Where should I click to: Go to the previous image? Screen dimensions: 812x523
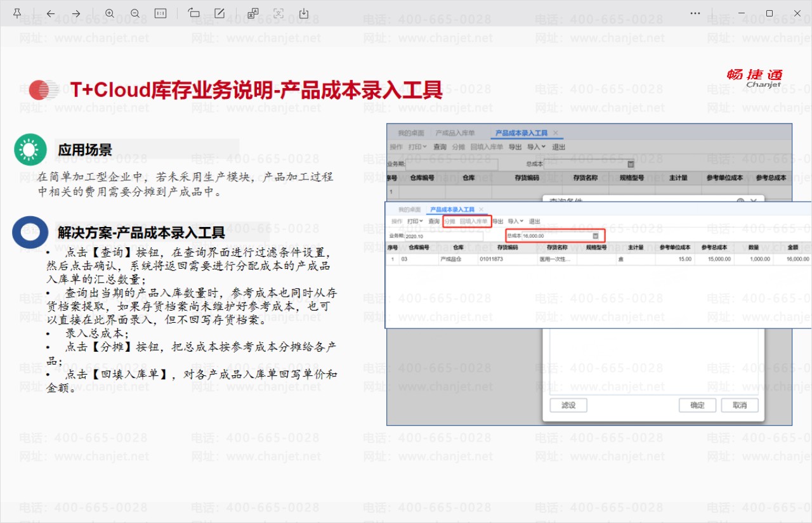point(51,13)
